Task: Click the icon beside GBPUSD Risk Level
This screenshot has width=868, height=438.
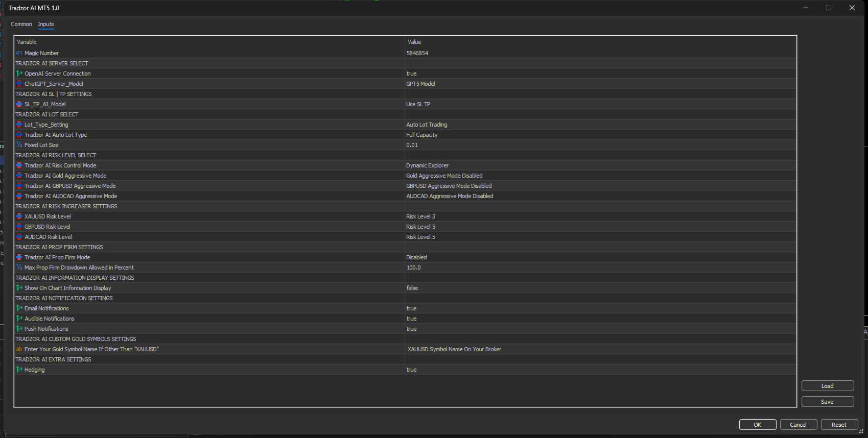Action: pyautogui.click(x=19, y=227)
